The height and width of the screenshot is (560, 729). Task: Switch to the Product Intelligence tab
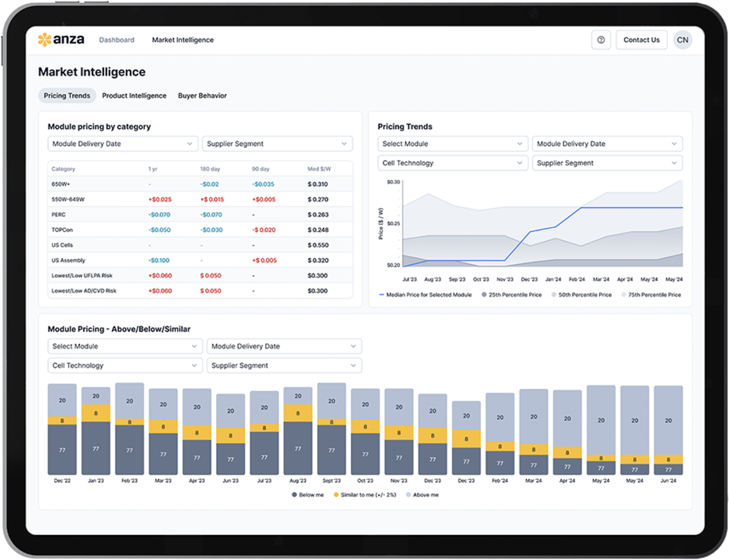134,95
